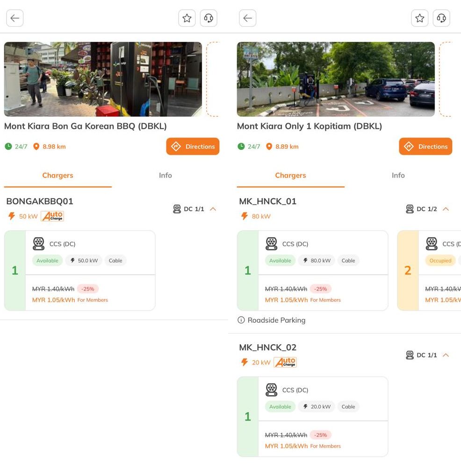461x476 pixels.
Task: Tap the 50.0 kW chip on BONGAKBBQ01
Action: [x=84, y=261]
